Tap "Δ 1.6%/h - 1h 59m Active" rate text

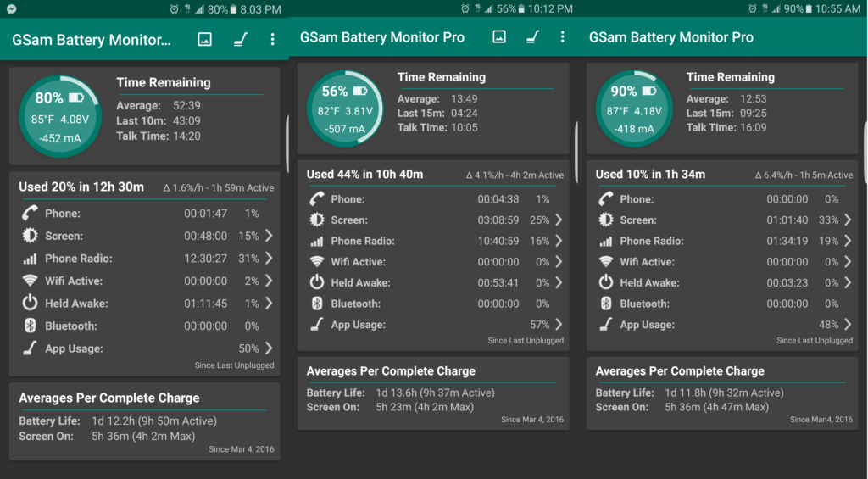[x=219, y=187]
